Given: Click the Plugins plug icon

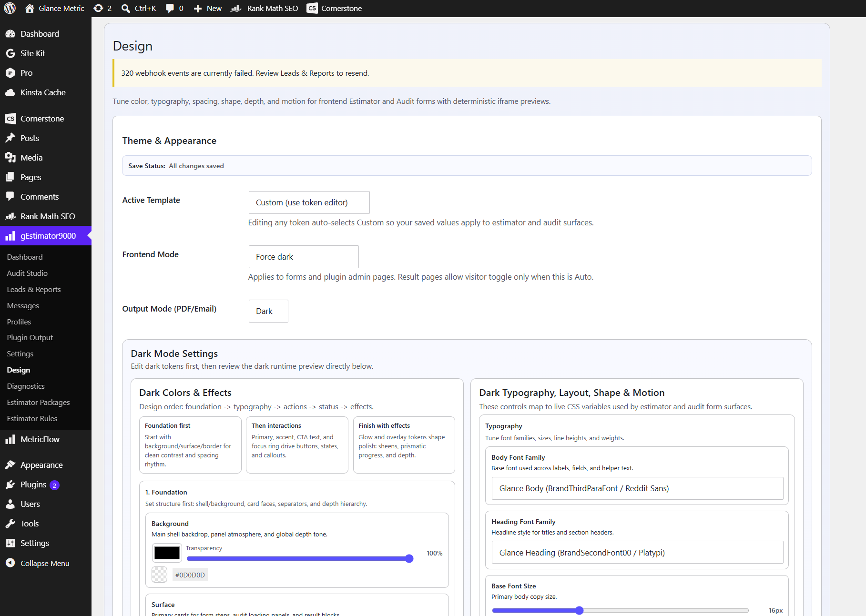Looking at the screenshot, I should coord(10,485).
